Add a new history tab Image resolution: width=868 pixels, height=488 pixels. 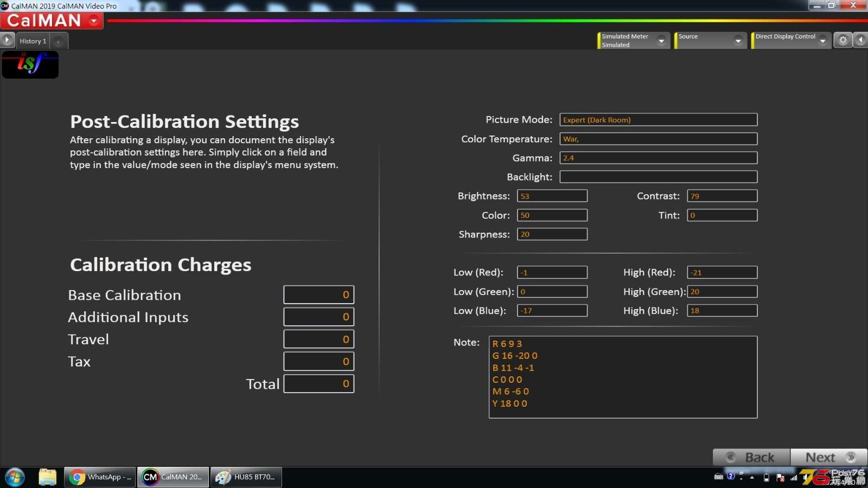coord(59,41)
